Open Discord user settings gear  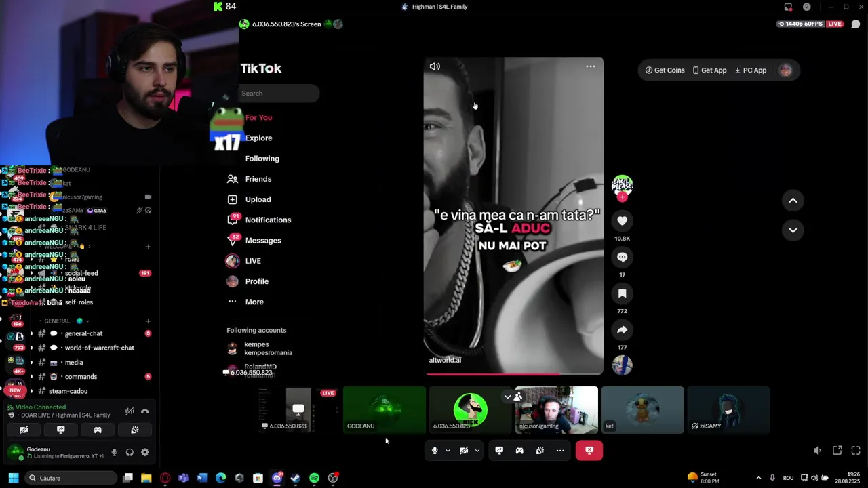tap(144, 452)
